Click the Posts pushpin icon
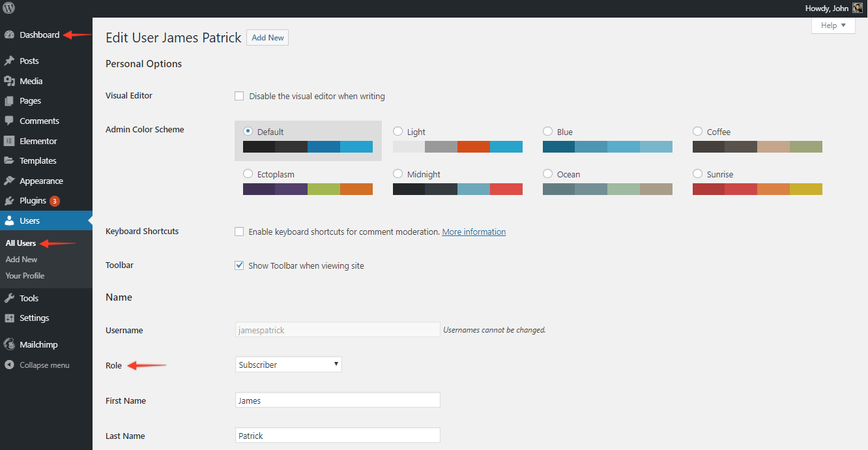This screenshot has height=450, width=868. tap(9, 61)
